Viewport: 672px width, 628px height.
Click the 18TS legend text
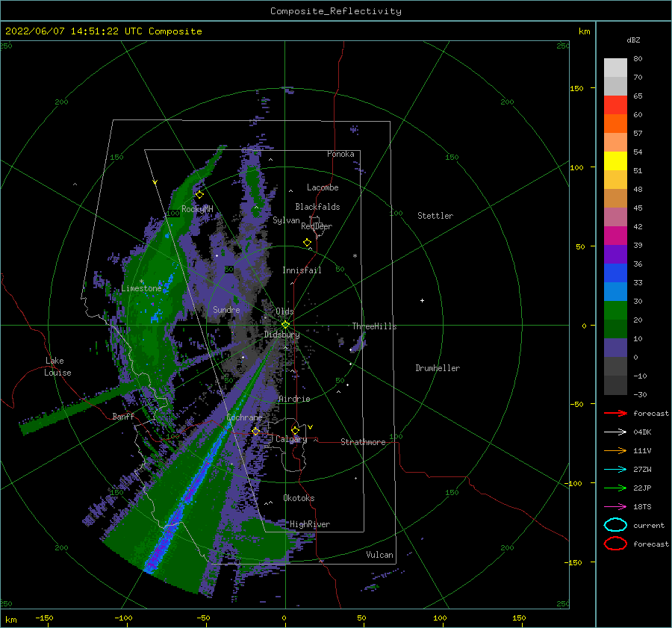642,507
